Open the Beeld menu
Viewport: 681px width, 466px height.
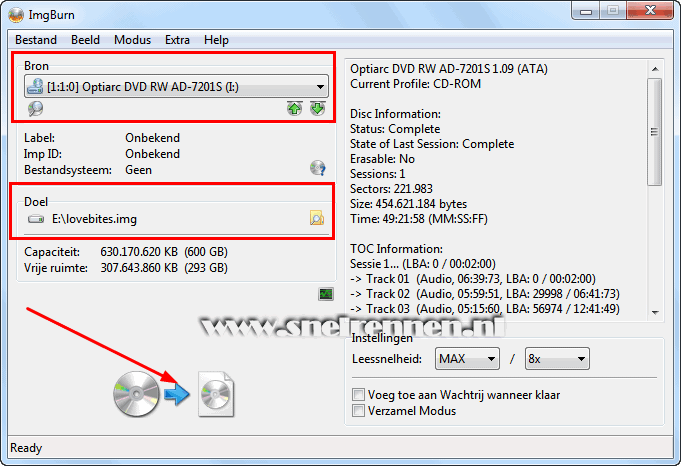click(x=86, y=40)
